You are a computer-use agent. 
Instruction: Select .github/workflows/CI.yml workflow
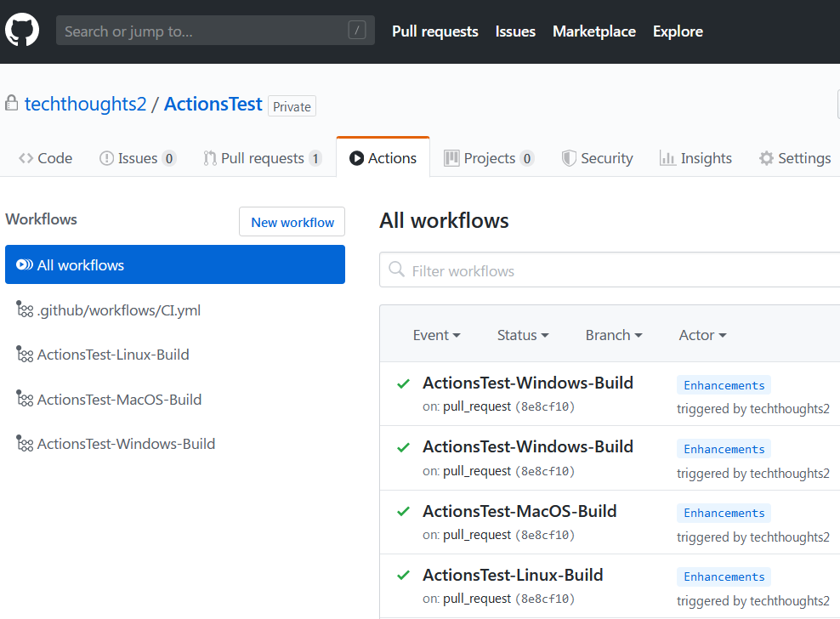(x=119, y=310)
